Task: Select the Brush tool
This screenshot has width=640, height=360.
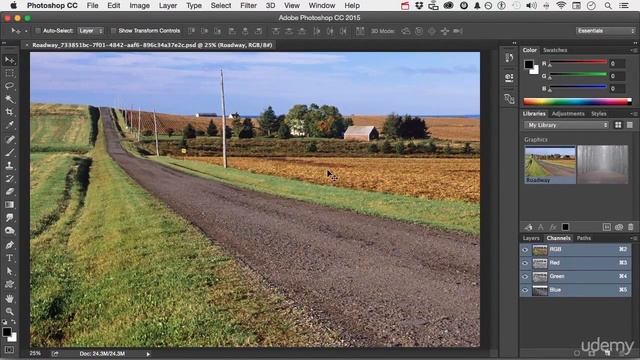Action: (9, 152)
